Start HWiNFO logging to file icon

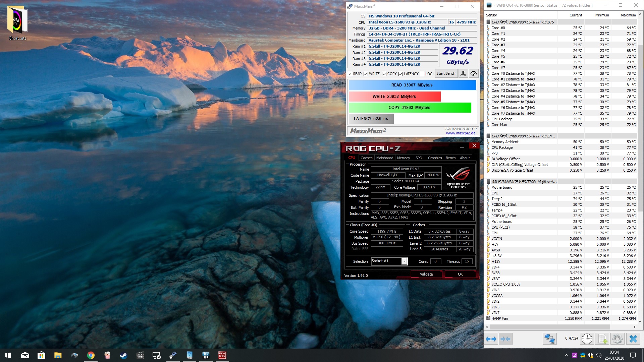602,339
